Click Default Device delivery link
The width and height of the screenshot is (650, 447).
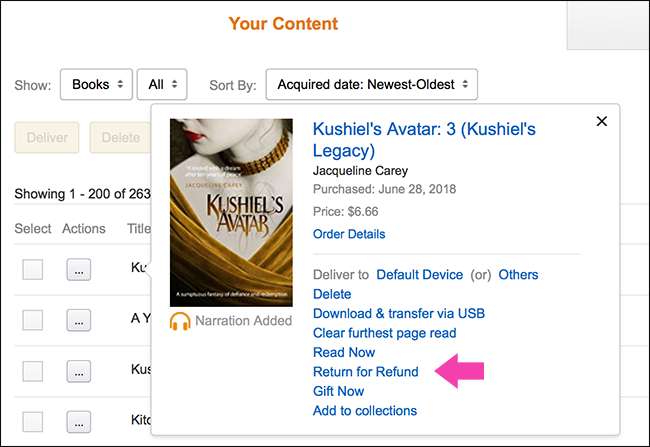coord(420,274)
